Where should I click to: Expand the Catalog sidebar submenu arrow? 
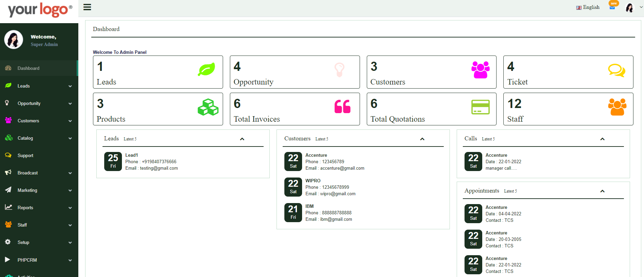(x=70, y=138)
